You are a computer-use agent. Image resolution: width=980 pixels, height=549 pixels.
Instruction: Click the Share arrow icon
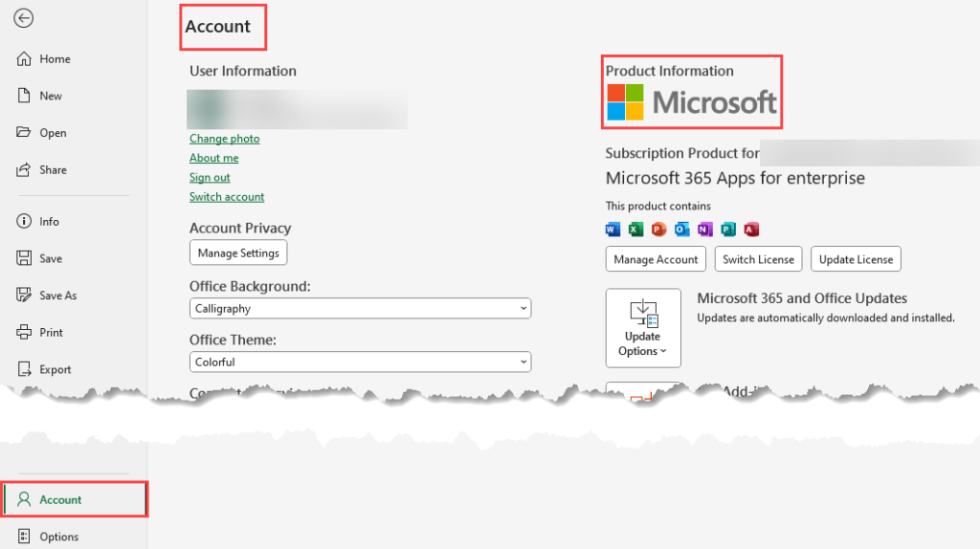tap(24, 170)
